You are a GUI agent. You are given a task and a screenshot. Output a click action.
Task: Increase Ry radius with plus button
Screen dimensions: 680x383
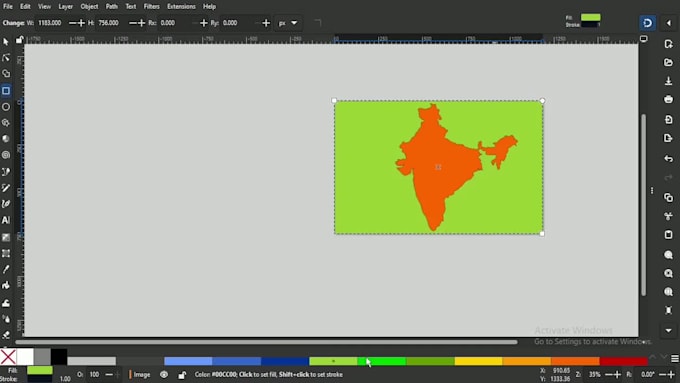(x=266, y=23)
